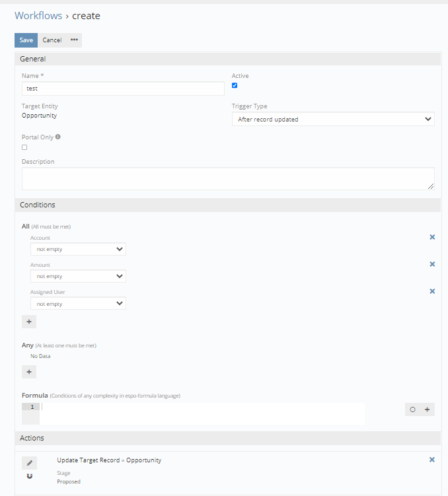The width and height of the screenshot is (448, 496).
Task: Enable the Portal Only checkbox
Action: [24, 147]
